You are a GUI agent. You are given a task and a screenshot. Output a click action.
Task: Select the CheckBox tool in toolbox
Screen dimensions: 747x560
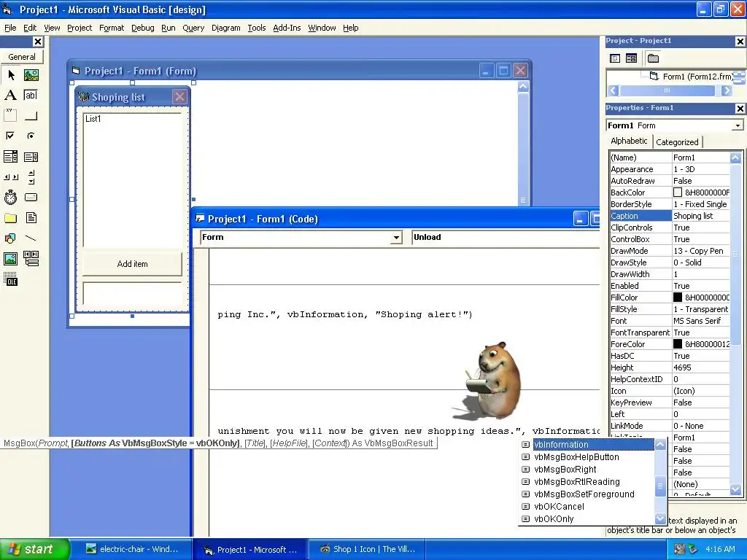(x=10, y=136)
